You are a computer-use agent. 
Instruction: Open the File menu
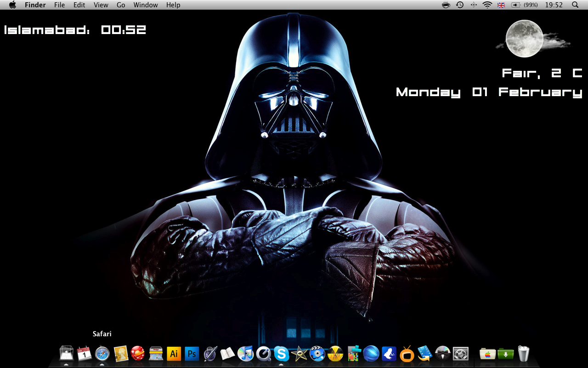click(x=59, y=5)
